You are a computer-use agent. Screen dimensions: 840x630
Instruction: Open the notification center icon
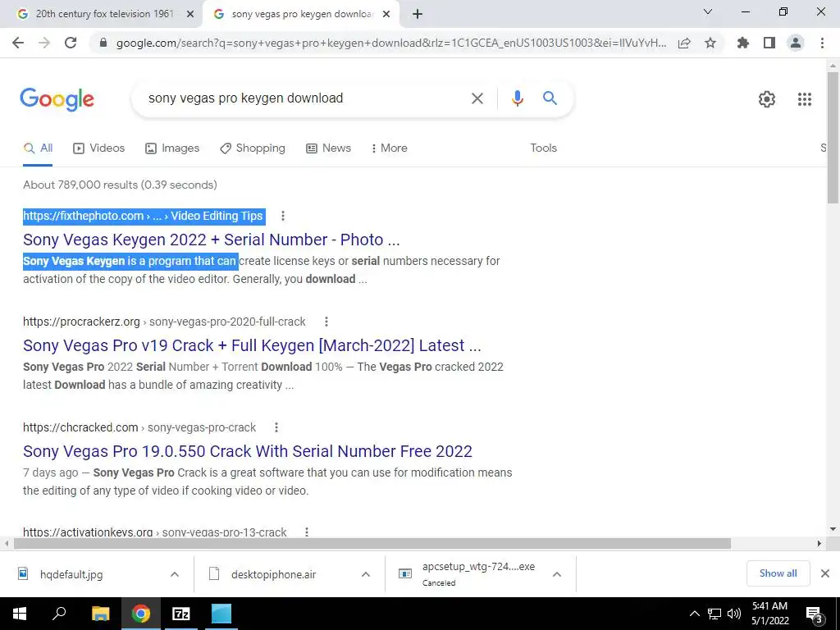pos(814,614)
